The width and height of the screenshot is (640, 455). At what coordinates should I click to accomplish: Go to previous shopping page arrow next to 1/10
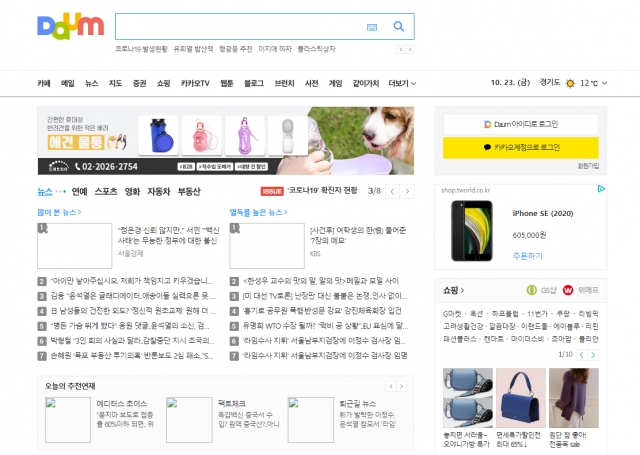(x=582, y=355)
